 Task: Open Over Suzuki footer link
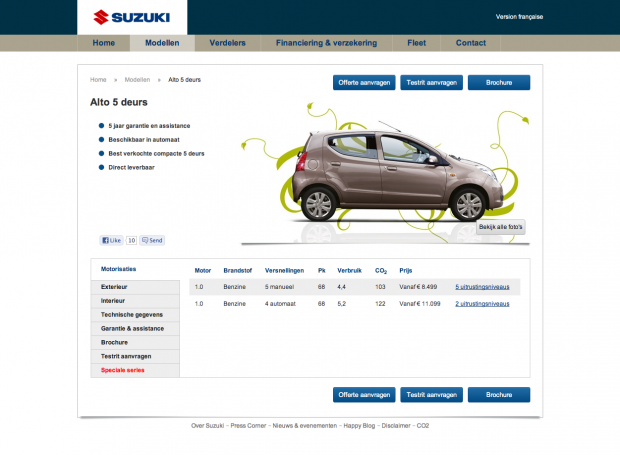click(x=208, y=426)
